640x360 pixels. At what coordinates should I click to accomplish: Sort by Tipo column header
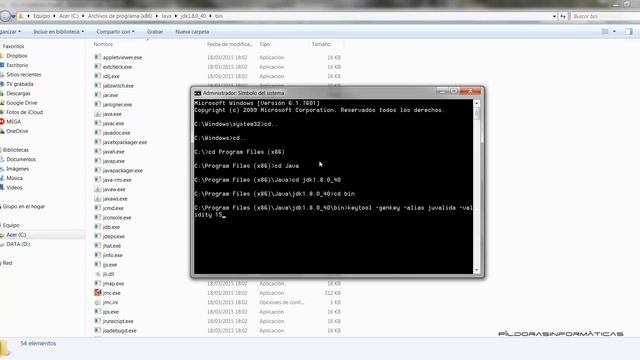coord(264,44)
